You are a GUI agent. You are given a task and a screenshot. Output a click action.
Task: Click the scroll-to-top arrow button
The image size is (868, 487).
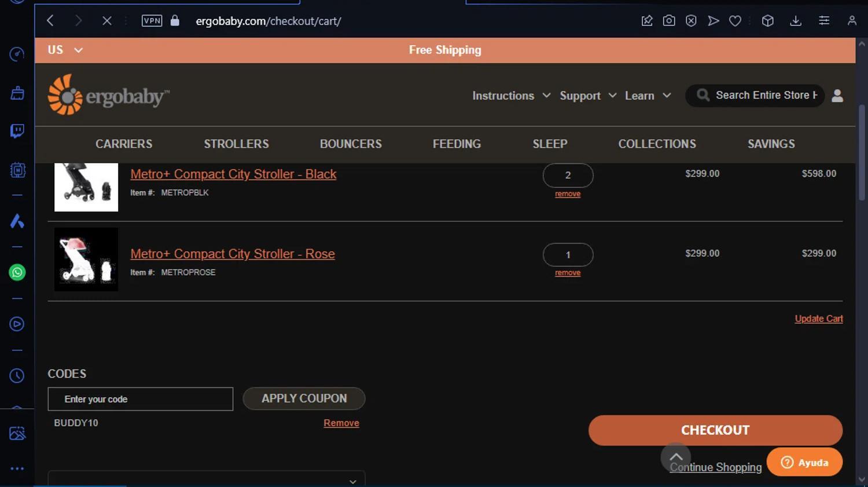click(676, 457)
